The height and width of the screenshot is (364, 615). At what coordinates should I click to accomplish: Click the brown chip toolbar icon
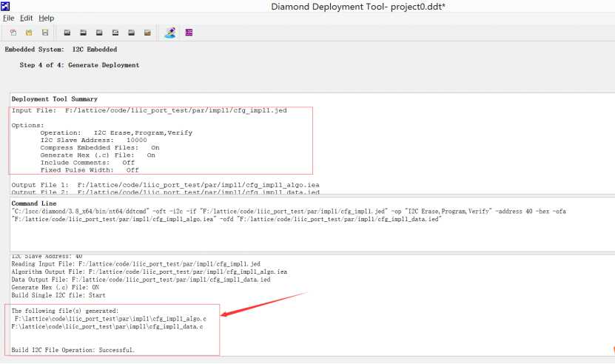(147, 33)
